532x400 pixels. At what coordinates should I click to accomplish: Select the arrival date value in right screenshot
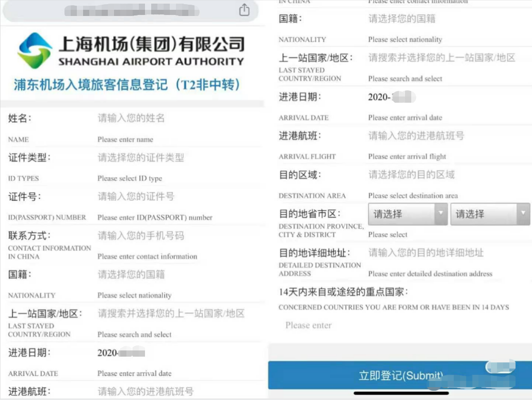392,97
